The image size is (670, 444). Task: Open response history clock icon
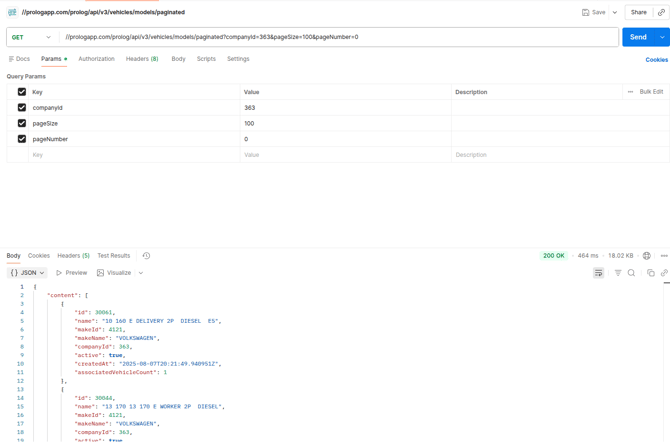pos(146,256)
